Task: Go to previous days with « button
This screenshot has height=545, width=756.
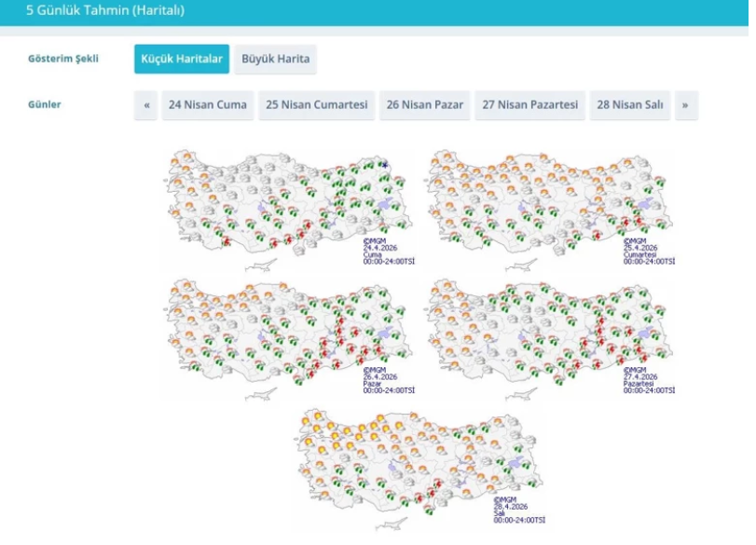Action: tap(146, 105)
